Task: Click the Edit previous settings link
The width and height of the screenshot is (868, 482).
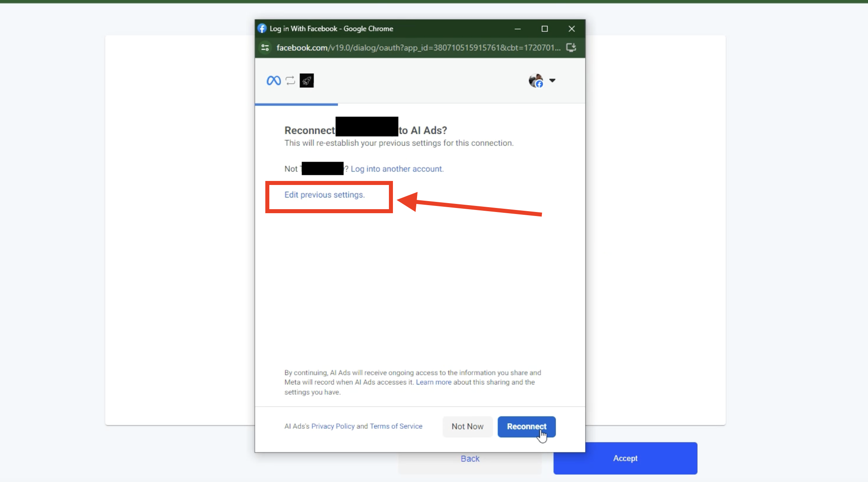Action: coord(324,195)
